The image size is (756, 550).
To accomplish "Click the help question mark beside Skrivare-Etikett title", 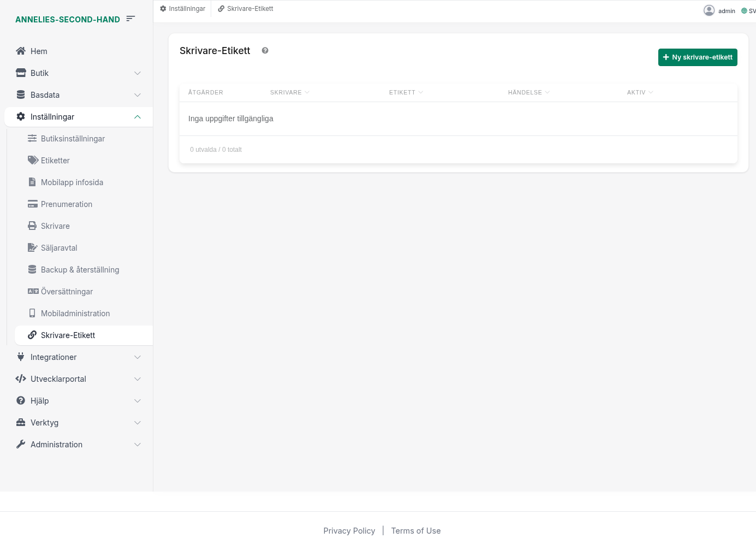I will coord(265,51).
